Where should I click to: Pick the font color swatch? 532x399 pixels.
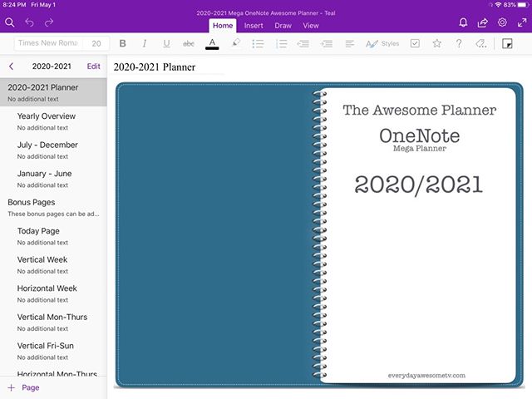pyautogui.click(x=212, y=44)
